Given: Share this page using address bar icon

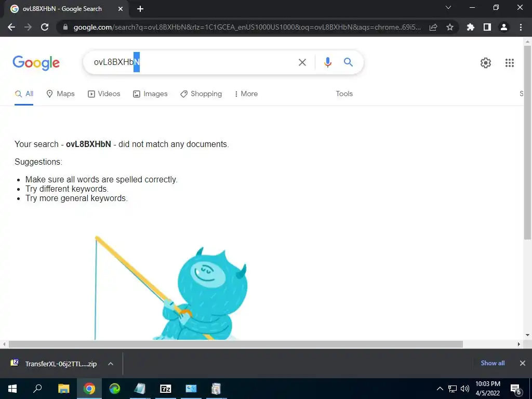Looking at the screenshot, I should (433, 27).
